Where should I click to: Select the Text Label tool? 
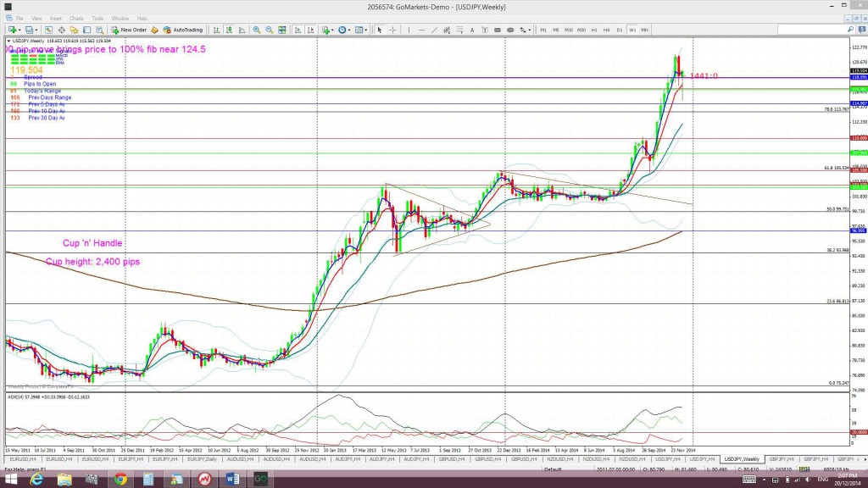point(485,30)
